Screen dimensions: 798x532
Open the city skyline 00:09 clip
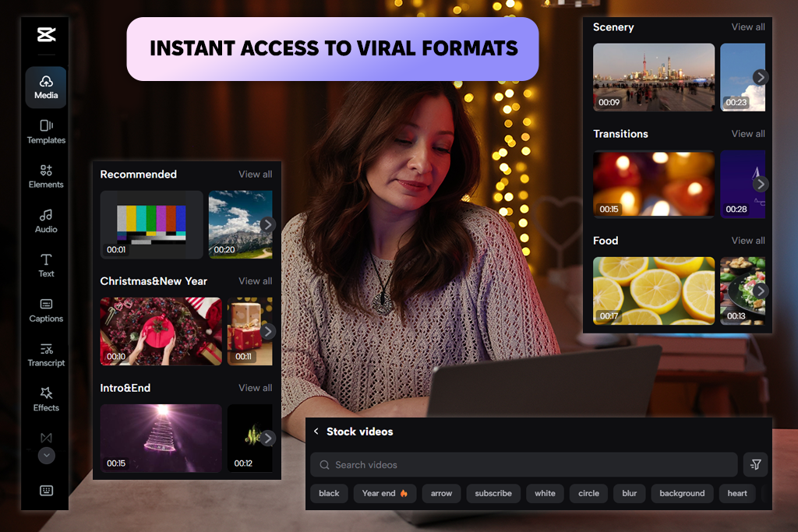654,77
